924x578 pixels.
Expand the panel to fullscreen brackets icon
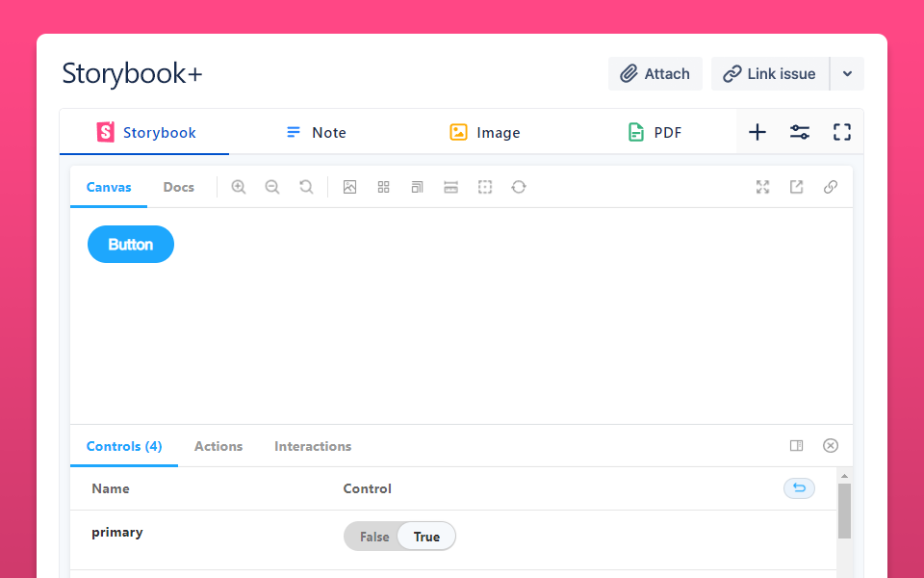[842, 132]
